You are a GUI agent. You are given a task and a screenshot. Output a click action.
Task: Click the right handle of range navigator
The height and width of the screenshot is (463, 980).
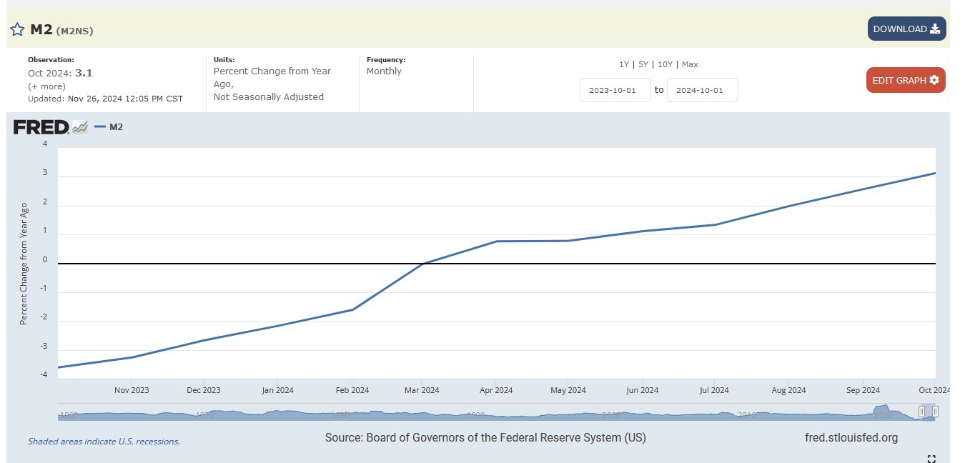(x=935, y=412)
